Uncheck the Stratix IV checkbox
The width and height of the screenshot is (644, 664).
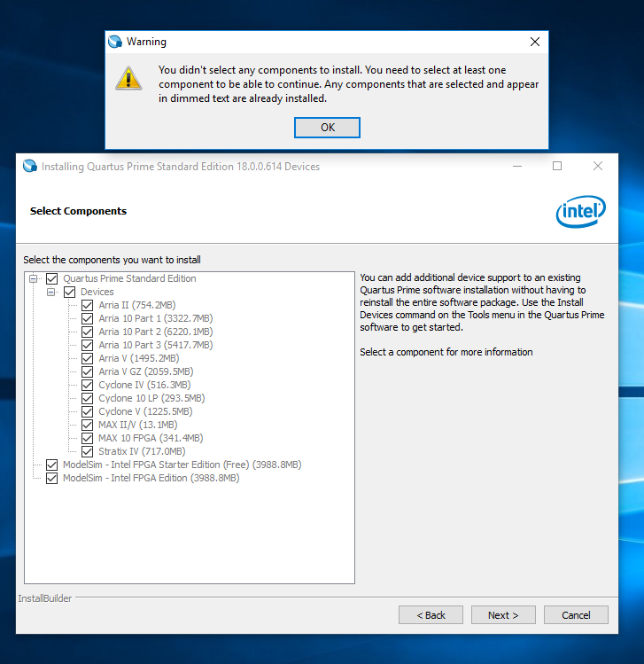[87, 451]
